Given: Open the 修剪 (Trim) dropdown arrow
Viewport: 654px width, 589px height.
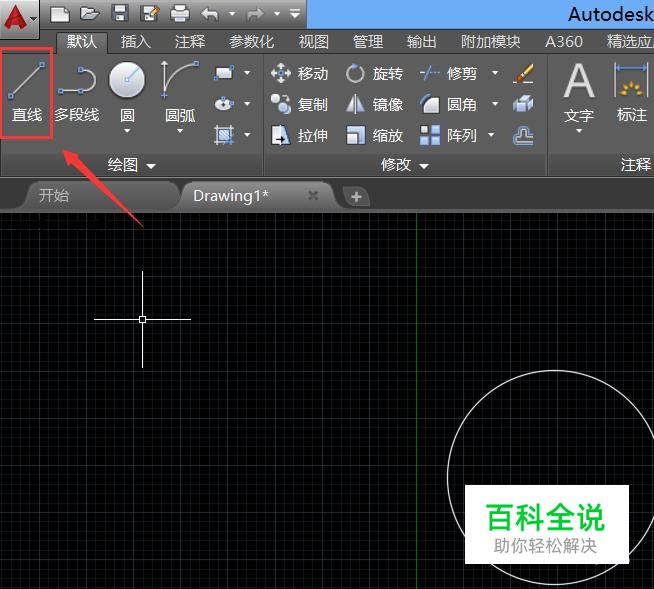Looking at the screenshot, I should 494,74.
